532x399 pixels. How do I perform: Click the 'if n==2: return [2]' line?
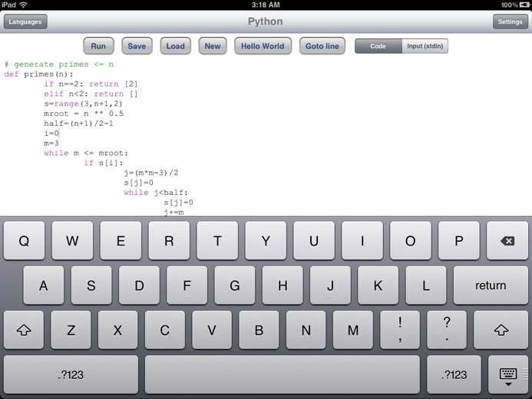[x=91, y=84]
